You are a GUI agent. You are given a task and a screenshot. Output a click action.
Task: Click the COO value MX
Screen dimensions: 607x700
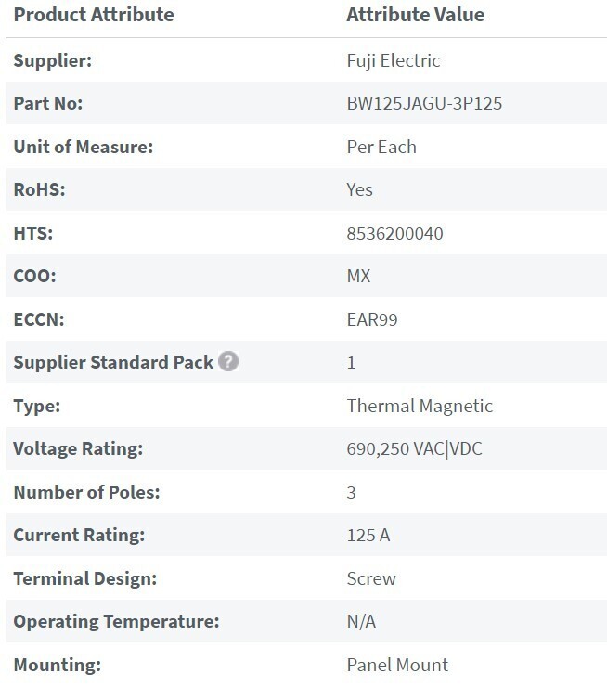[x=359, y=277]
